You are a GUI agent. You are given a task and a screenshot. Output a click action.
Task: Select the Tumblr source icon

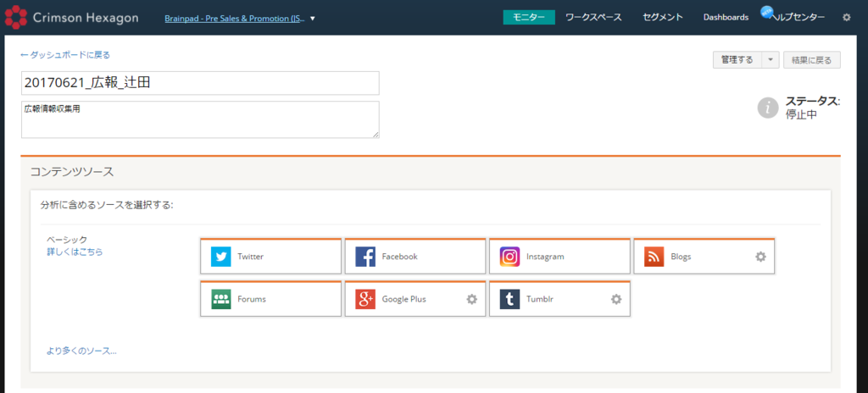pyautogui.click(x=509, y=299)
